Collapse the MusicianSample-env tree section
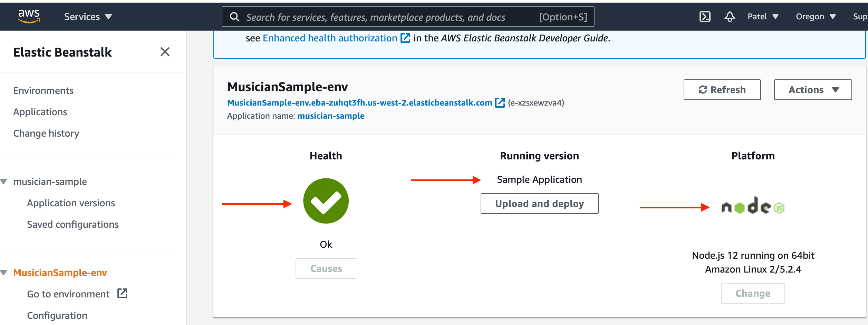 (4, 273)
